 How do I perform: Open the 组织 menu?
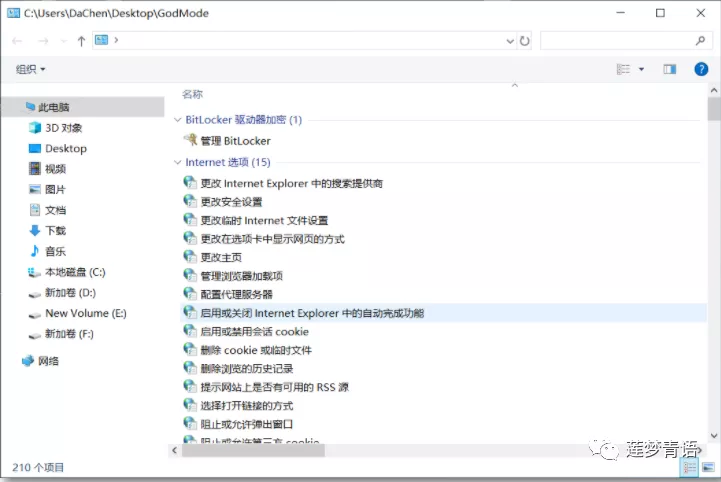[30, 69]
